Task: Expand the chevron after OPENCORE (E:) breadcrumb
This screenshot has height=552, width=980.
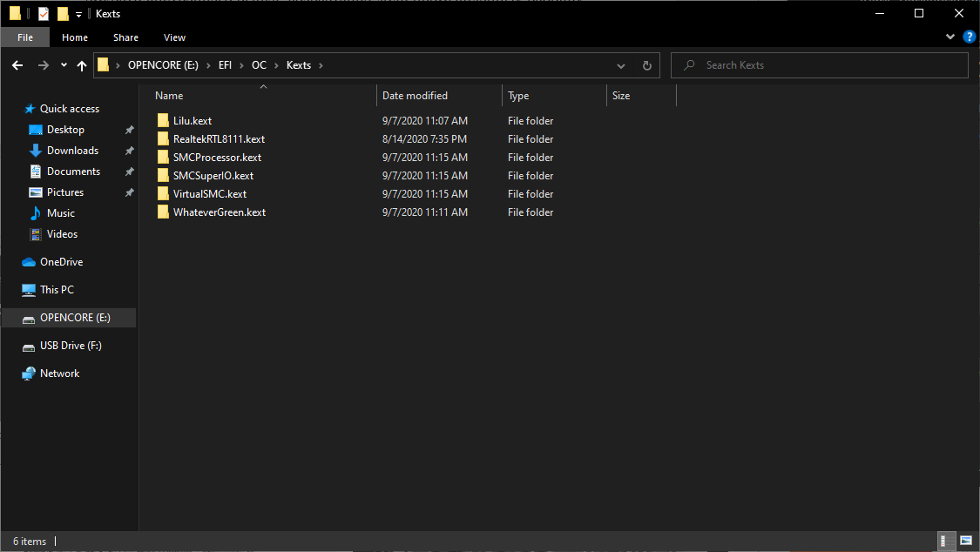Action: (209, 65)
